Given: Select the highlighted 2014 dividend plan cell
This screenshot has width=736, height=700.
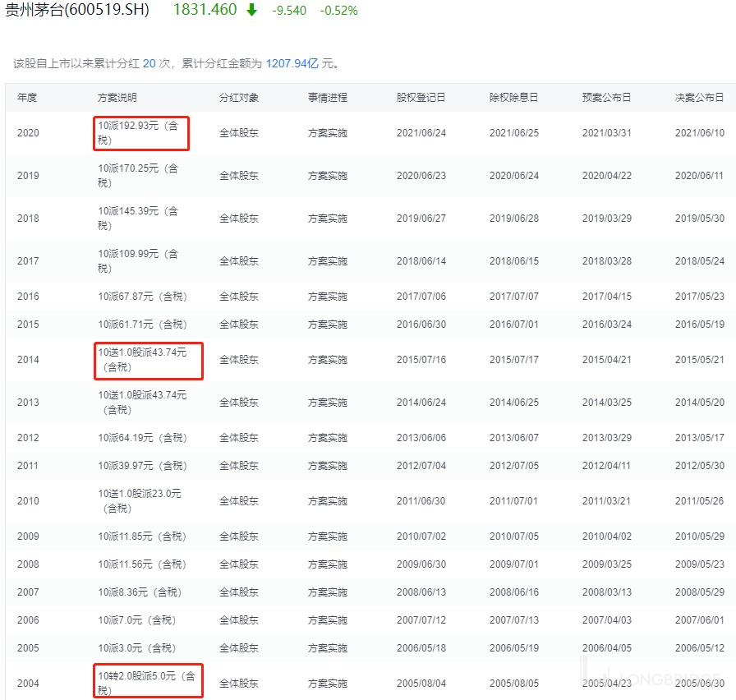Looking at the screenshot, I should [146, 360].
